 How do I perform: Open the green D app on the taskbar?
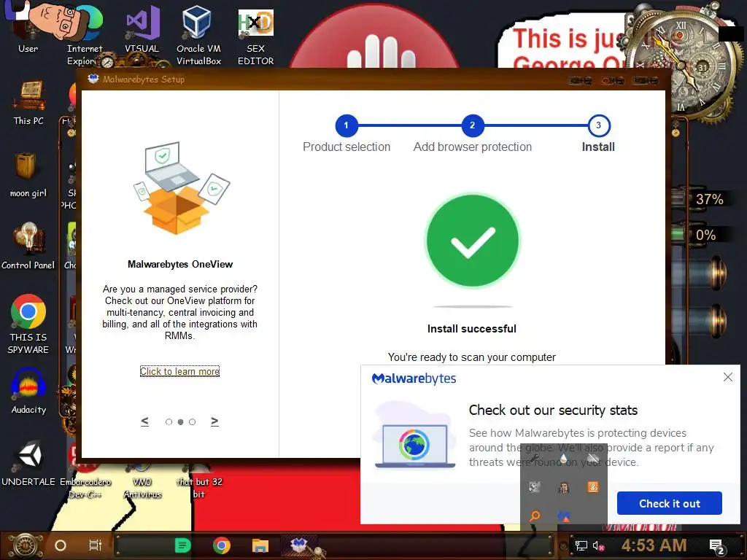(182, 545)
